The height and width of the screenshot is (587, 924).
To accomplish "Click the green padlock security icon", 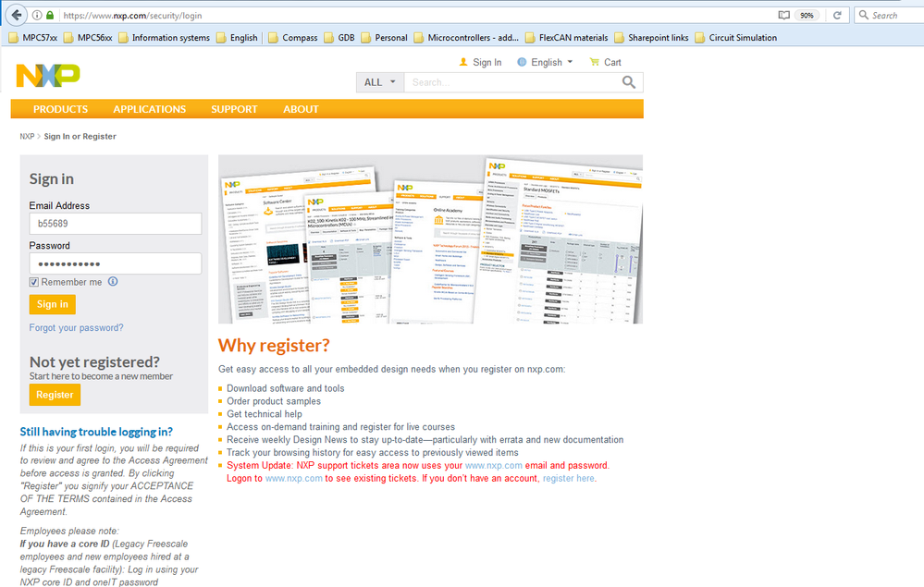I will (50, 16).
